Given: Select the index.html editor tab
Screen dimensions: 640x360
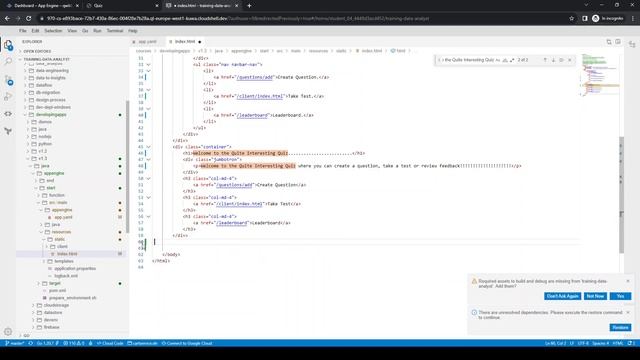Looking at the screenshot, I should click(x=185, y=42).
